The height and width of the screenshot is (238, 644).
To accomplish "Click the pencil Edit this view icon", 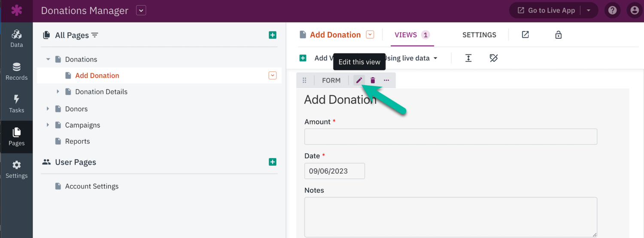I will click(x=359, y=80).
